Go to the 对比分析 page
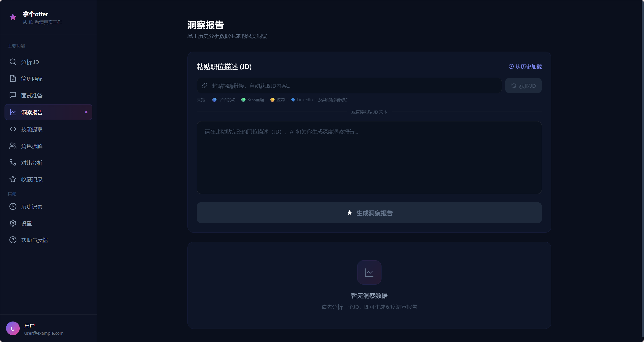 click(32, 163)
